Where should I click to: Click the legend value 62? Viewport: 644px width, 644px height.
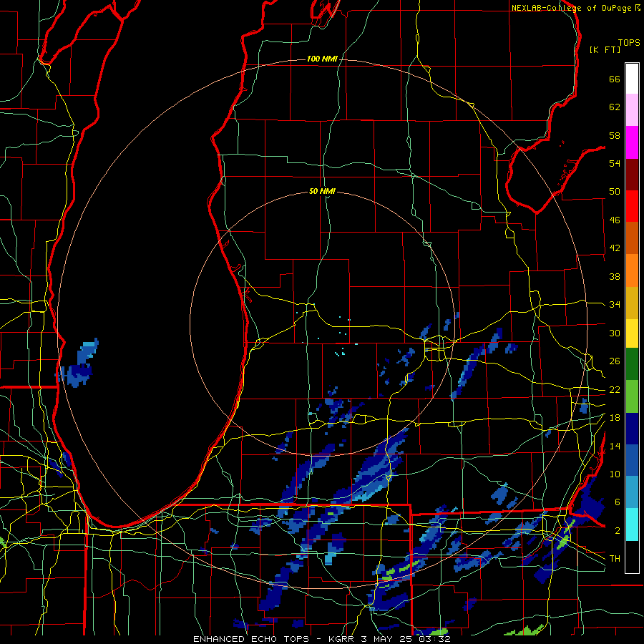[615, 107]
